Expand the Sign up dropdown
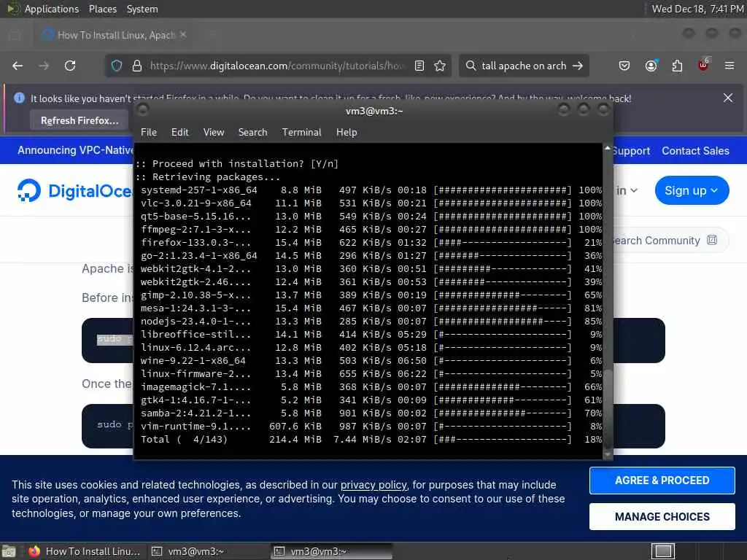The image size is (747, 560). click(x=692, y=190)
